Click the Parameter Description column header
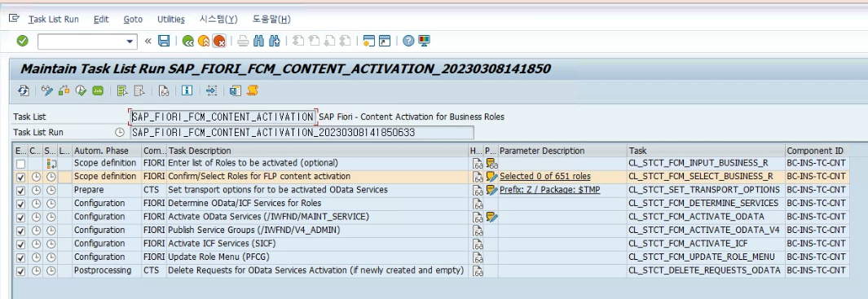The height and width of the screenshot is (299, 868). 562,151
